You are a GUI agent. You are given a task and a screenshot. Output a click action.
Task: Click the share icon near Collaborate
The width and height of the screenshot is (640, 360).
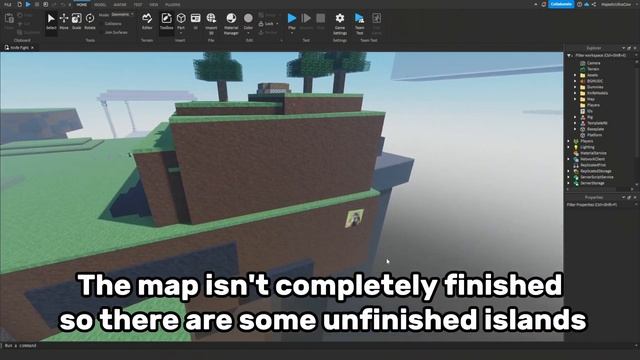pyautogui.click(x=594, y=4)
